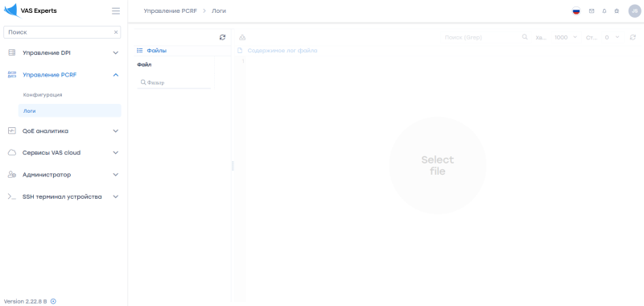
Task: Focus the Фильтр file filter field
Action: 174,83
